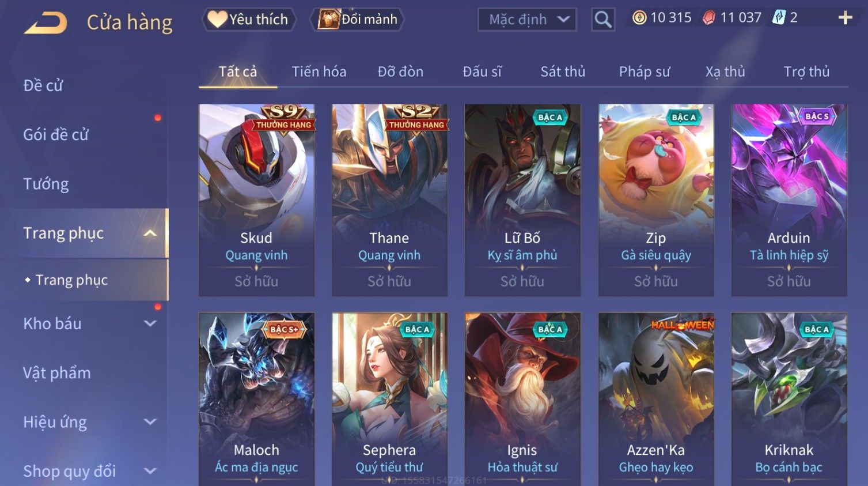Expand the Kho báu sidebar menu

click(x=150, y=324)
